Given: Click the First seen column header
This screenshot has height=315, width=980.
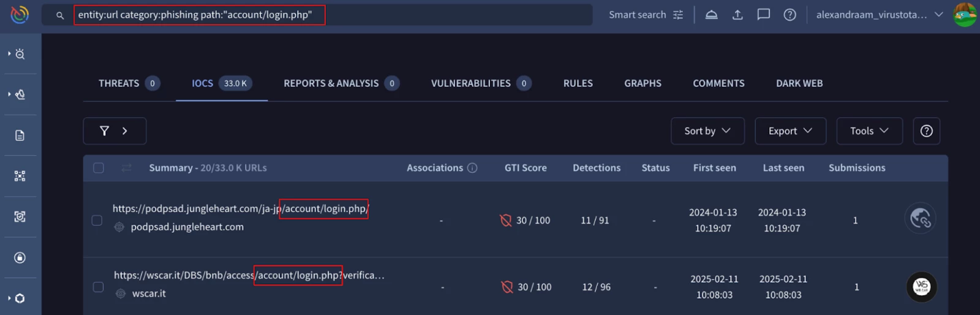Looking at the screenshot, I should point(715,168).
